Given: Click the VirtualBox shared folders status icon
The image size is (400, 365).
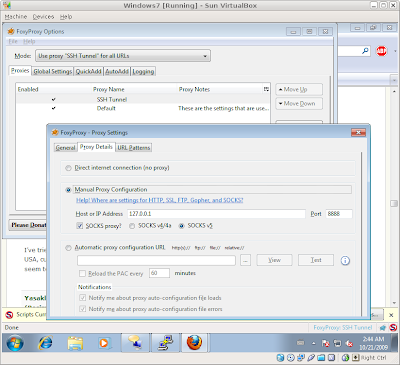Looking at the screenshot, I should 321,358.
